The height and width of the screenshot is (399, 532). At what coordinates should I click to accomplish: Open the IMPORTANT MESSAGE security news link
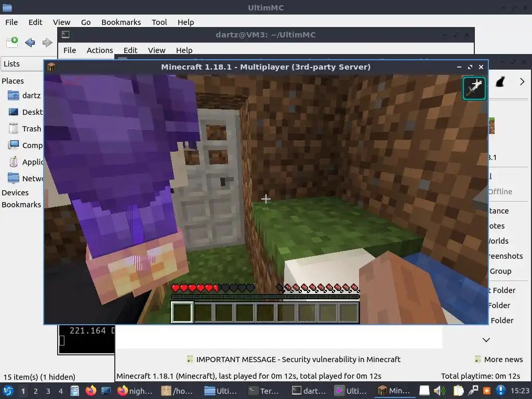[x=294, y=360]
